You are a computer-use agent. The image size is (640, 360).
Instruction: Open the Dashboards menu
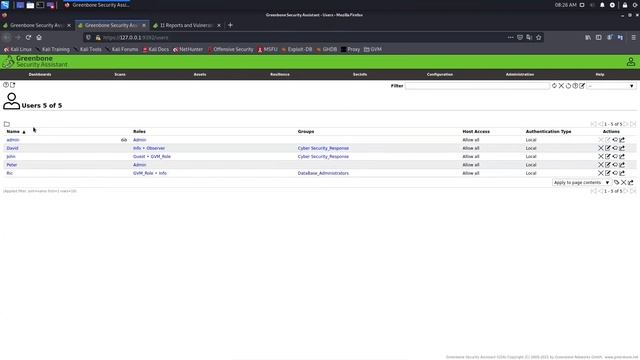(40, 74)
